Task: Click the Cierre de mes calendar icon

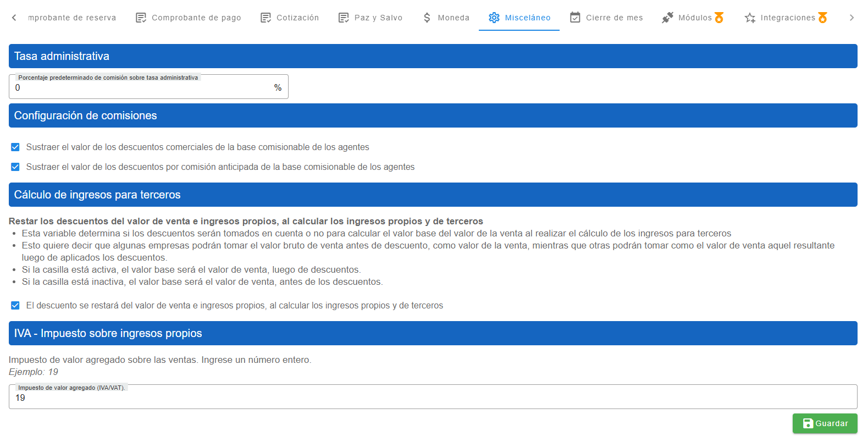Action: coord(575,18)
